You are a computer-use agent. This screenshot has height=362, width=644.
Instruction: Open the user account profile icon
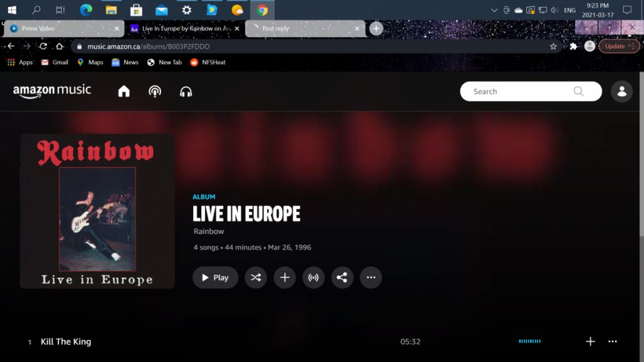coord(621,91)
